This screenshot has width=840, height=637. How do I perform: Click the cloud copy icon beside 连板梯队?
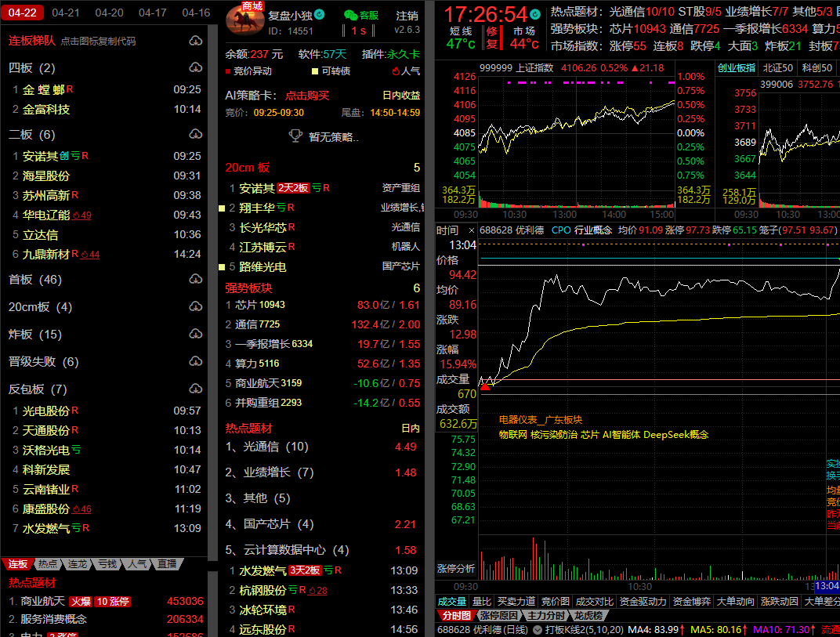(x=195, y=41)
